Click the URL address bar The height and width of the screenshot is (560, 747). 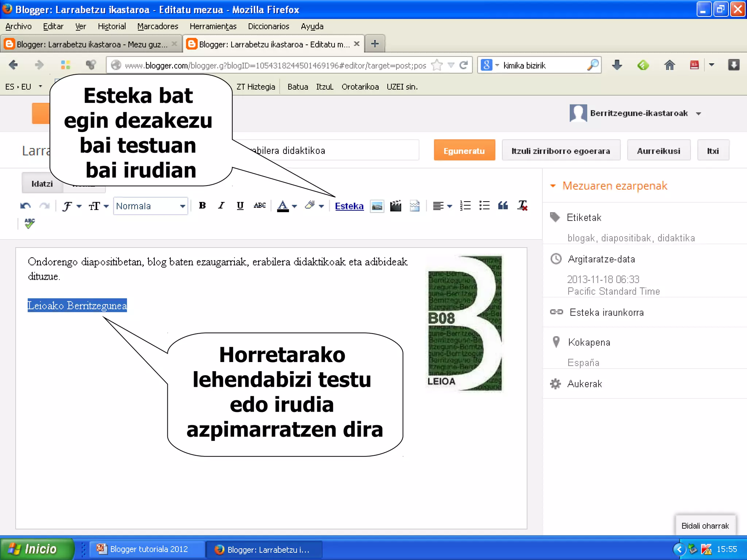pyautogui.click(x=275, y=65)
